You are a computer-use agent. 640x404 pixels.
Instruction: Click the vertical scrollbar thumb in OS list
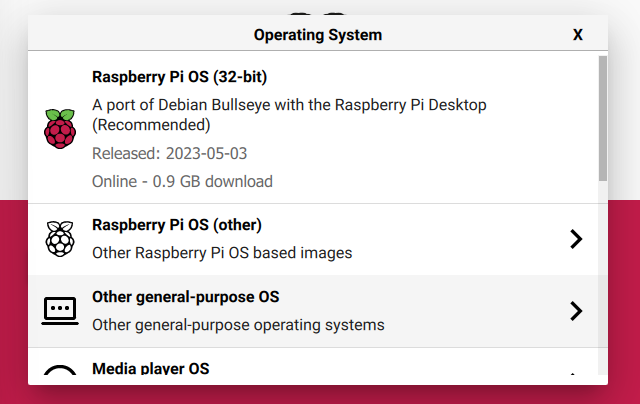click(603, 118)
